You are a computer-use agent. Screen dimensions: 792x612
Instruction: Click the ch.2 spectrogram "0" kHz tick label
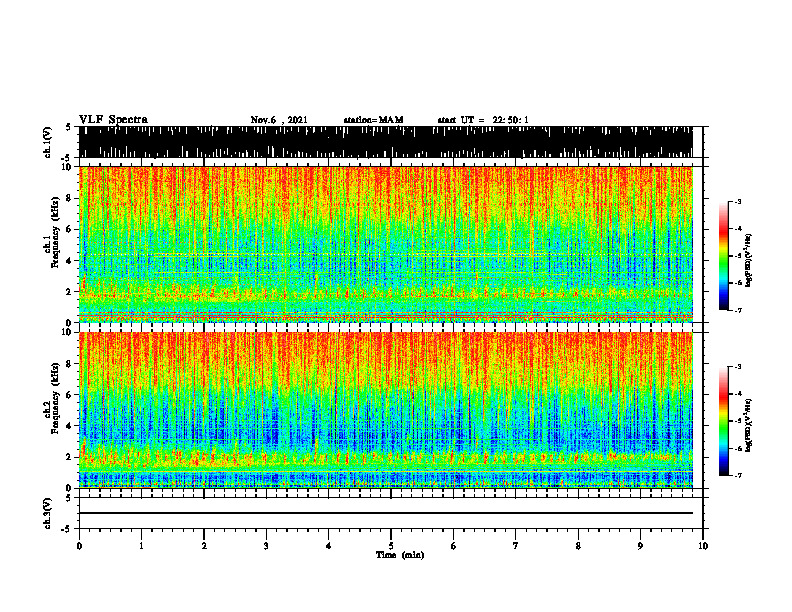click(x=69, y=488)
